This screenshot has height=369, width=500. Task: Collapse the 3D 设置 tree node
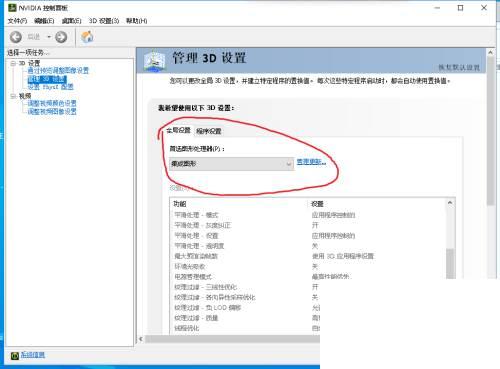coord(13,63)
